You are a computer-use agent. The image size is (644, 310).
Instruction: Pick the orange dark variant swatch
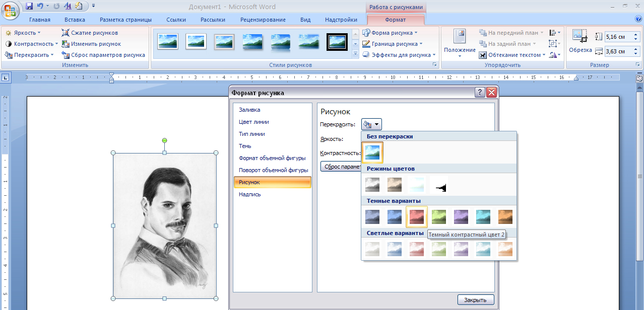505,217
